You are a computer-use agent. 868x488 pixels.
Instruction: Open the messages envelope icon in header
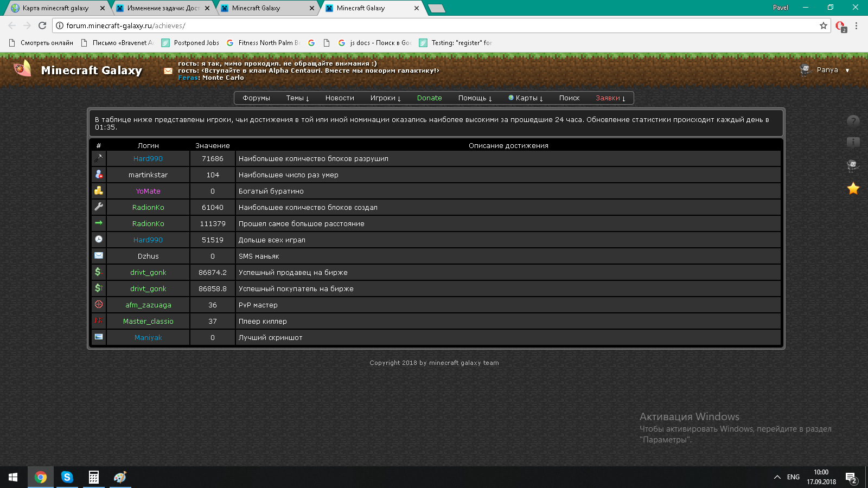click(x=168, y=71)
